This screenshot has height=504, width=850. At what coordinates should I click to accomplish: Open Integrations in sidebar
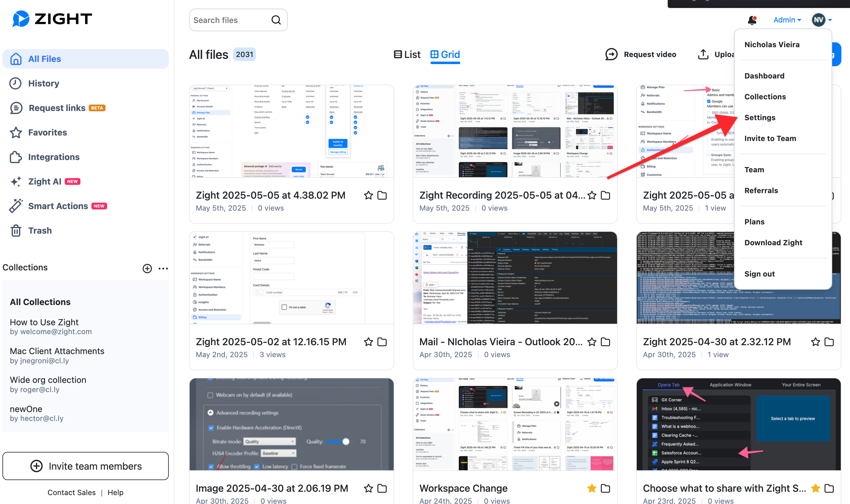click(x=44, y=157)
